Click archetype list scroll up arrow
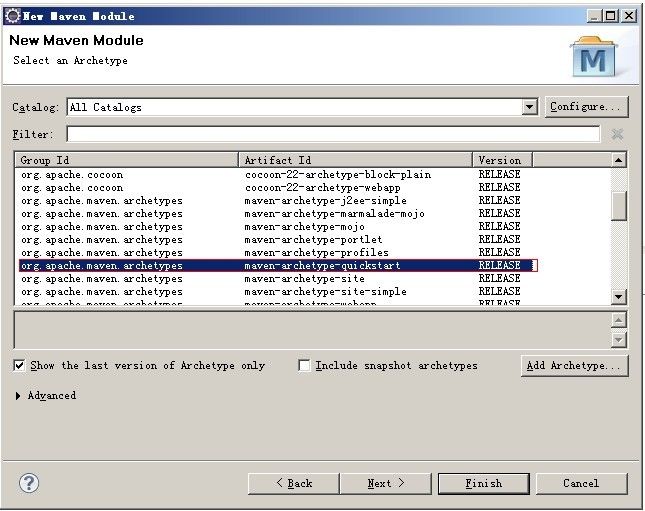 point(618,160)
